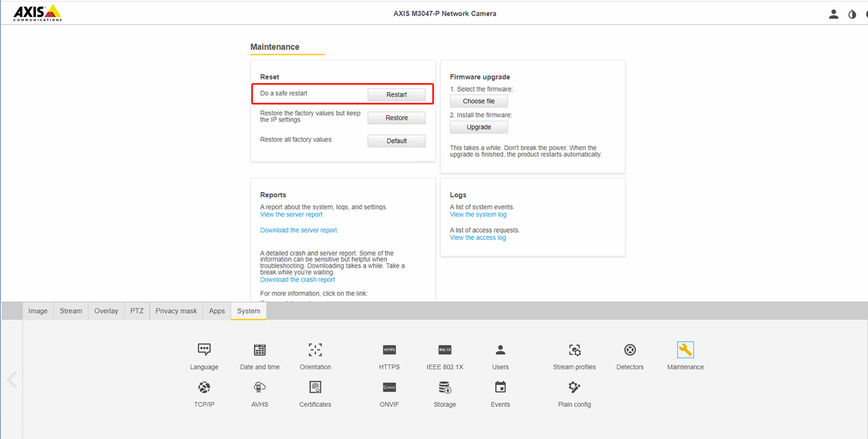Open the HTTPS settings icon
This screenshot has width=868, height=439.
click(x=389, y=350)
